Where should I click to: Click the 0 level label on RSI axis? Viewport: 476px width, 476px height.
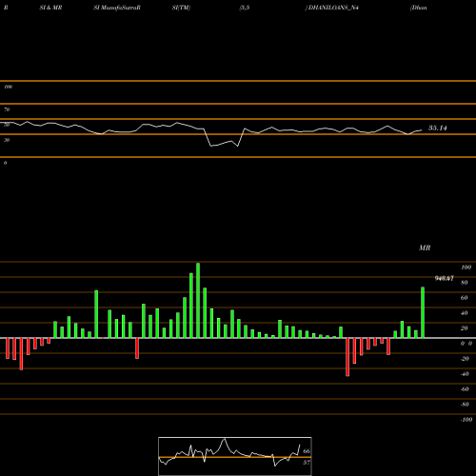click(5, 163)
